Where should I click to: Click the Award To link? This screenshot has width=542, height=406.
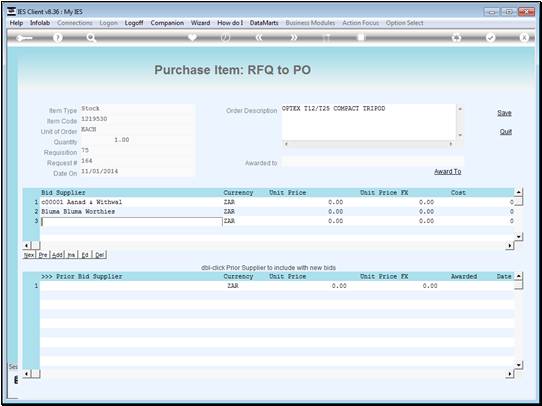(x=448, y=172)
